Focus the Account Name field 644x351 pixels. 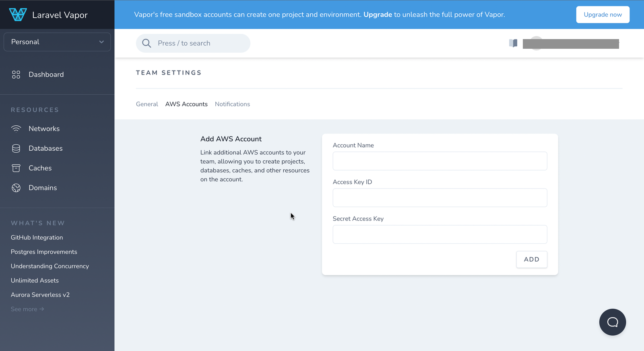tap(440, 161)
